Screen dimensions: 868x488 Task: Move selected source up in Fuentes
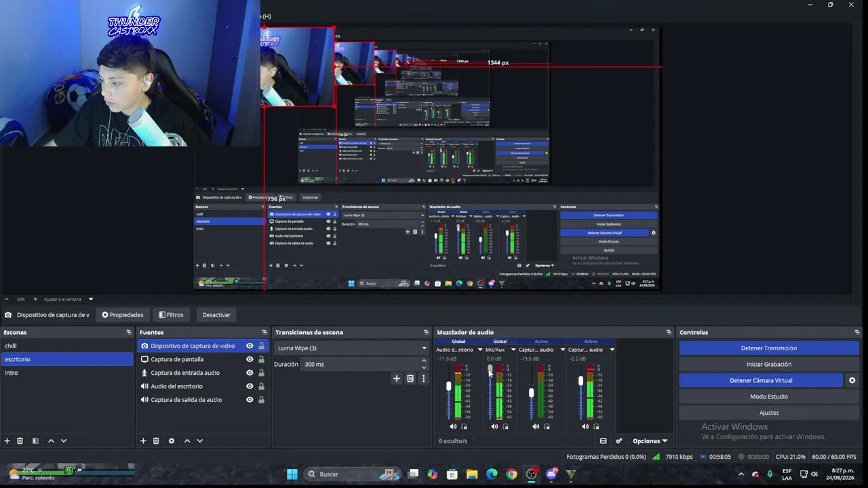click(x=187, y=441)
